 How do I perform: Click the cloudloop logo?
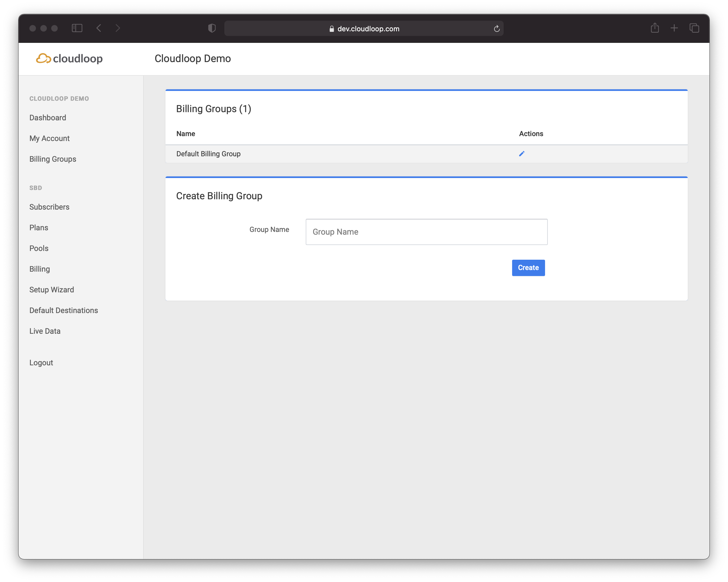point(69,59)
